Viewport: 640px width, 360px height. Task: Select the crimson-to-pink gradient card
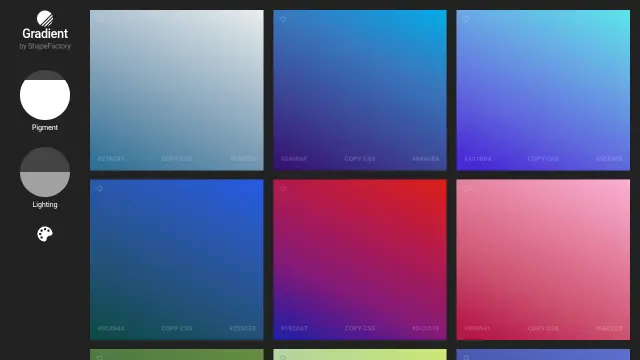(543, 260)
